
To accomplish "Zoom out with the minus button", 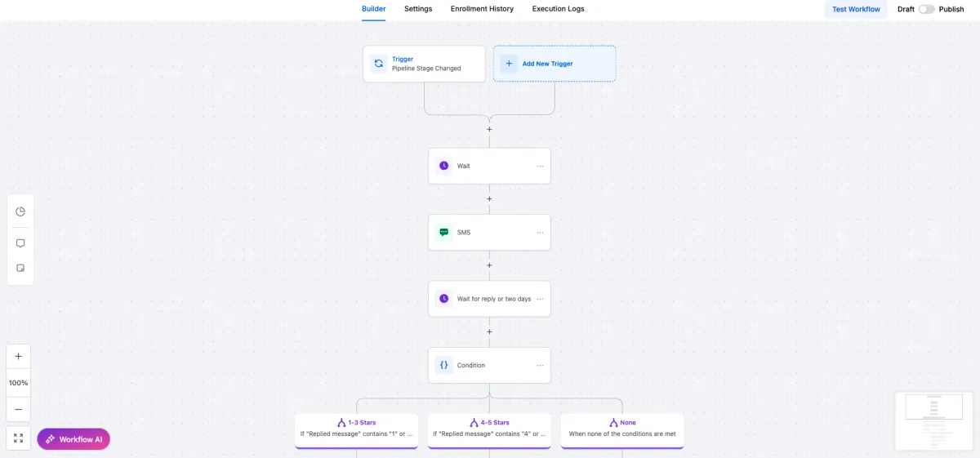I will click(x=19, y=409).
